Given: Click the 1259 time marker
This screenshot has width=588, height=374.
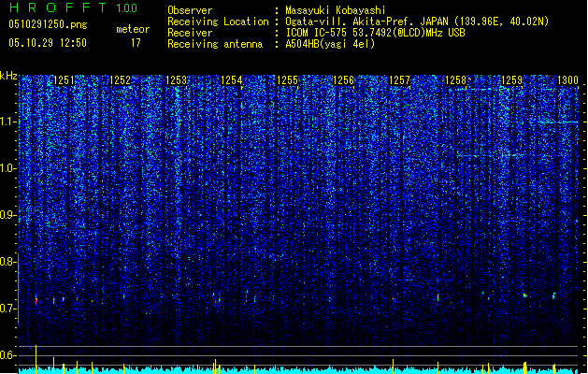Looking at the screenshot, I should pos(512,80).
